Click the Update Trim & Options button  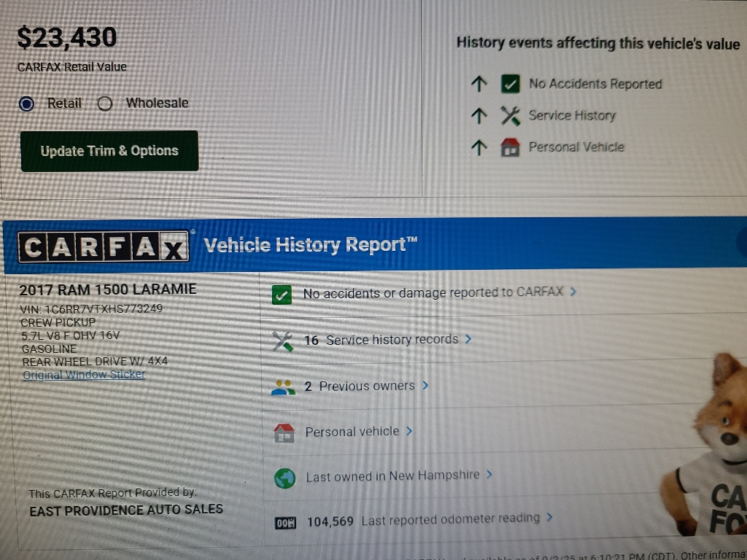(x=109, y=151)
